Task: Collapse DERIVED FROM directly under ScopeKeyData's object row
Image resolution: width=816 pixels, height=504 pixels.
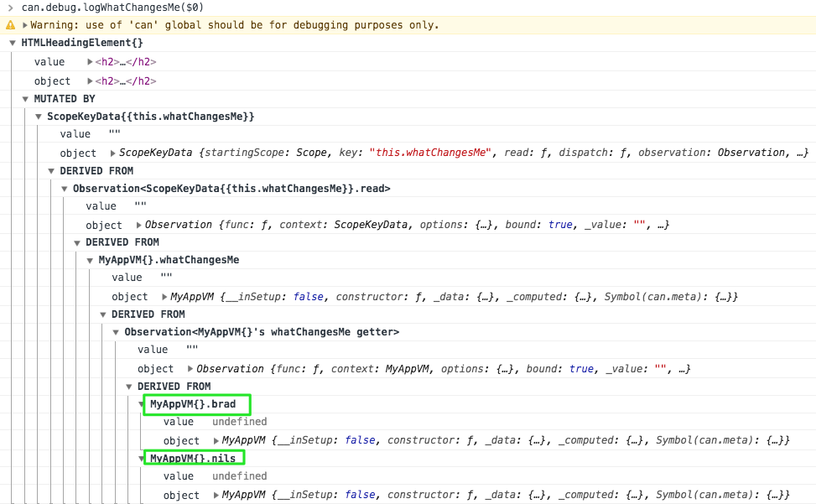Action: pos(51,171)
